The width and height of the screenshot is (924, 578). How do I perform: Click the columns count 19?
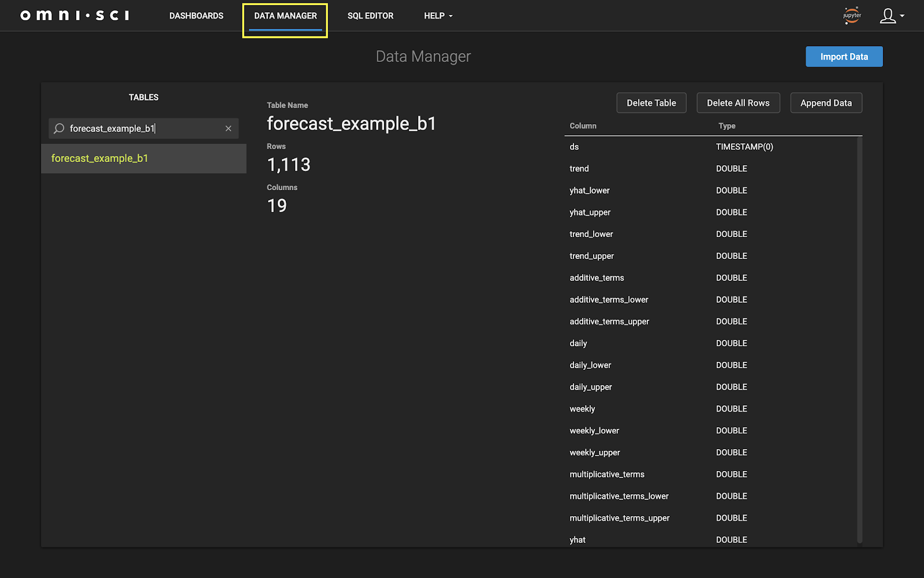(x=277, y=206)
